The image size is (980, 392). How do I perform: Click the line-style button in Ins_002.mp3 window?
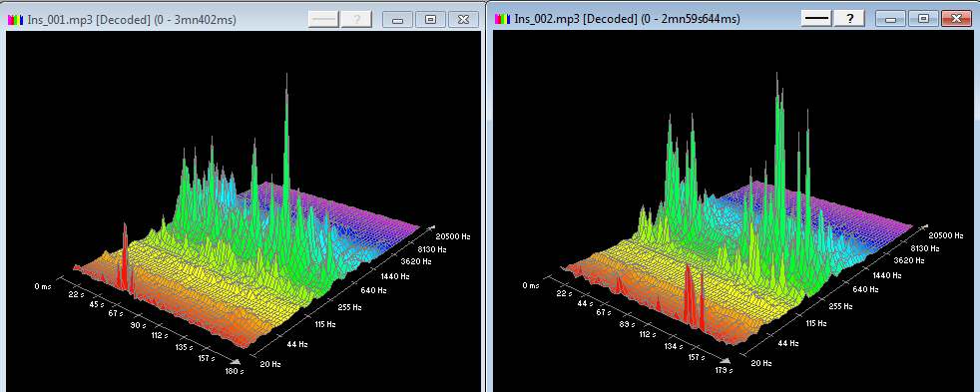pos(816,19)
